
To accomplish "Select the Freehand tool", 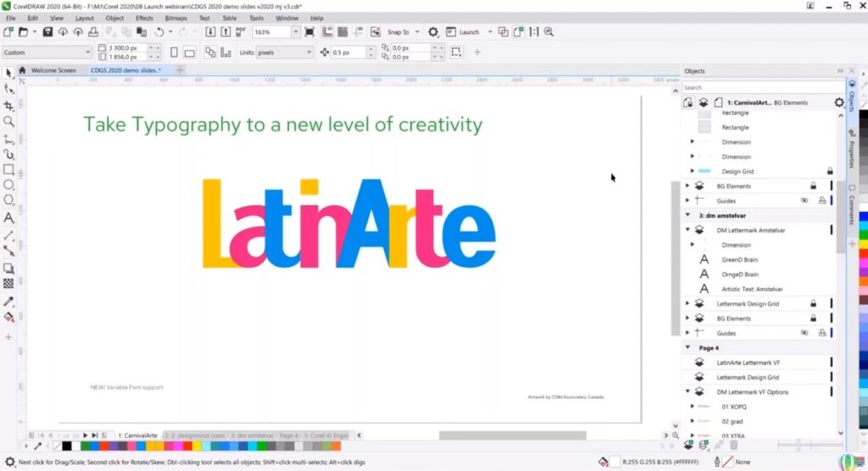I will (8, 138).
